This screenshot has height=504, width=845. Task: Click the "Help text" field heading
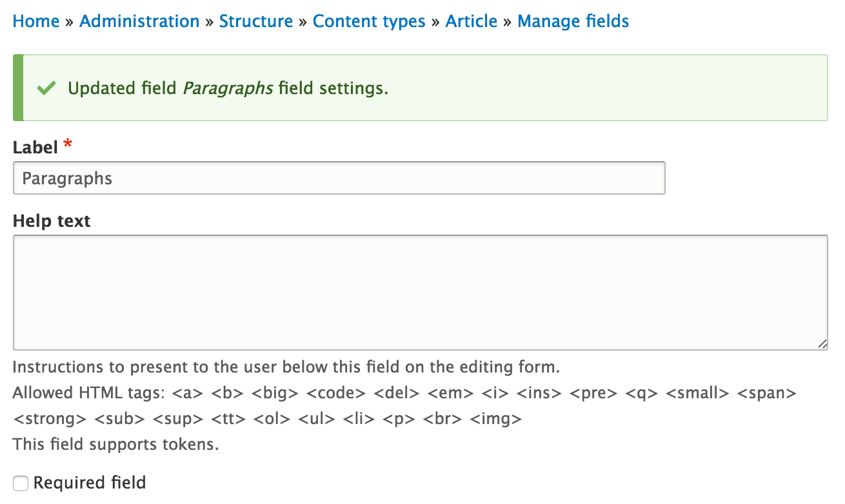coord(52,221)
